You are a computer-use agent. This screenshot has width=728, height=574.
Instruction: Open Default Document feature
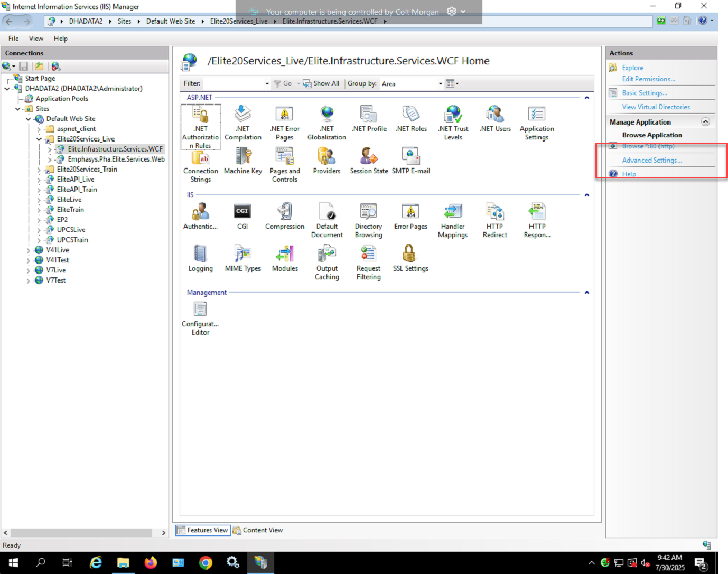[x=326, y=220]
